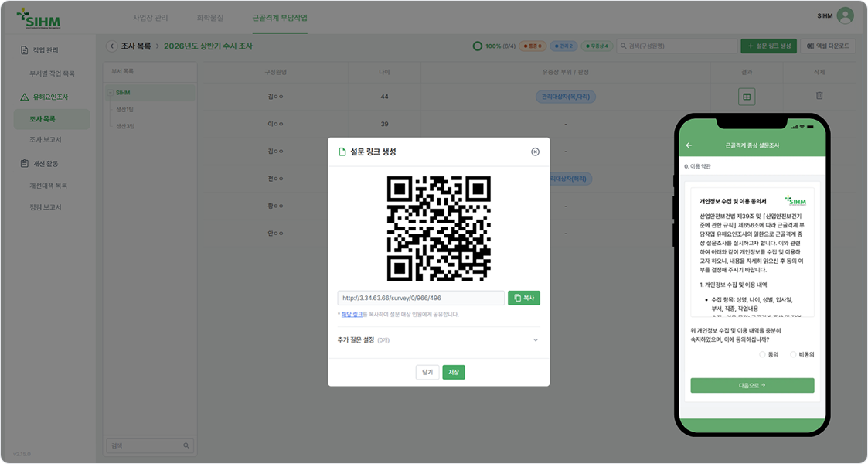868x464 pixels.
Task: Expand the 추가 질문 설정 section chevron
Action: click(536, 340)
